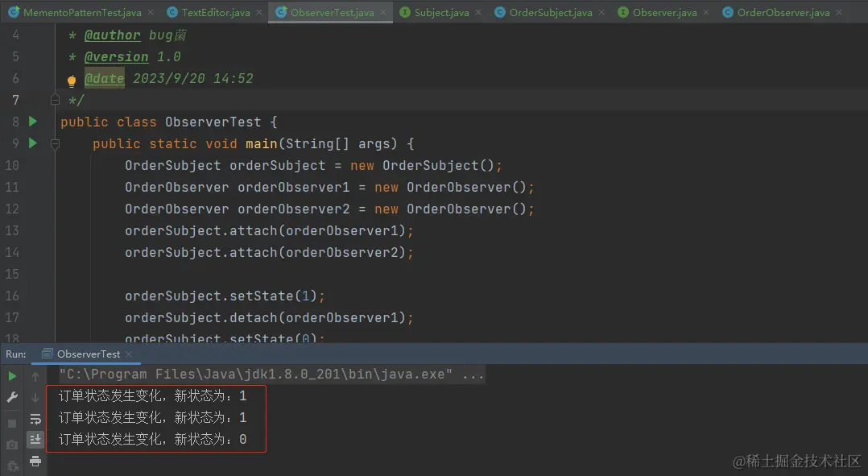Close the MementoPatternTest.java tab

[x=151, y=12]
